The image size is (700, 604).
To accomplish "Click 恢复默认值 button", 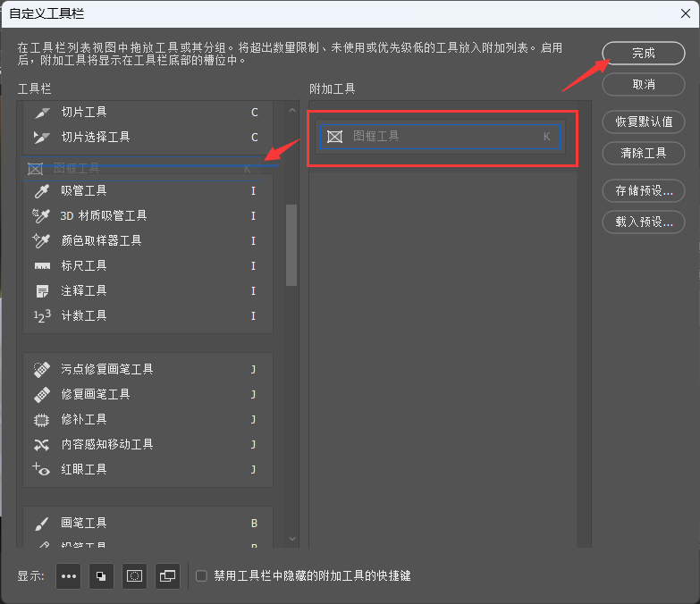I will point(644,122).
